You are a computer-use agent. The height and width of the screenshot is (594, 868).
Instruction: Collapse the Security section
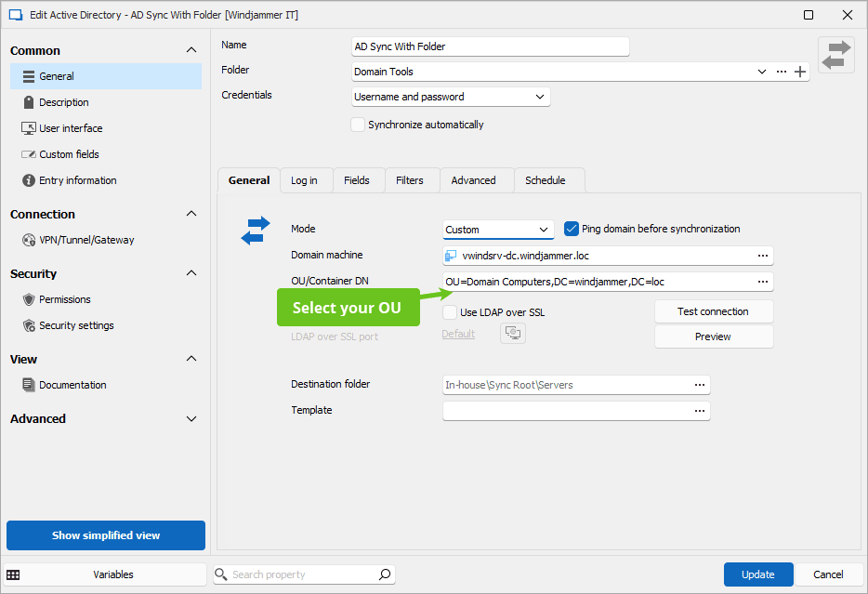(191, 273)
